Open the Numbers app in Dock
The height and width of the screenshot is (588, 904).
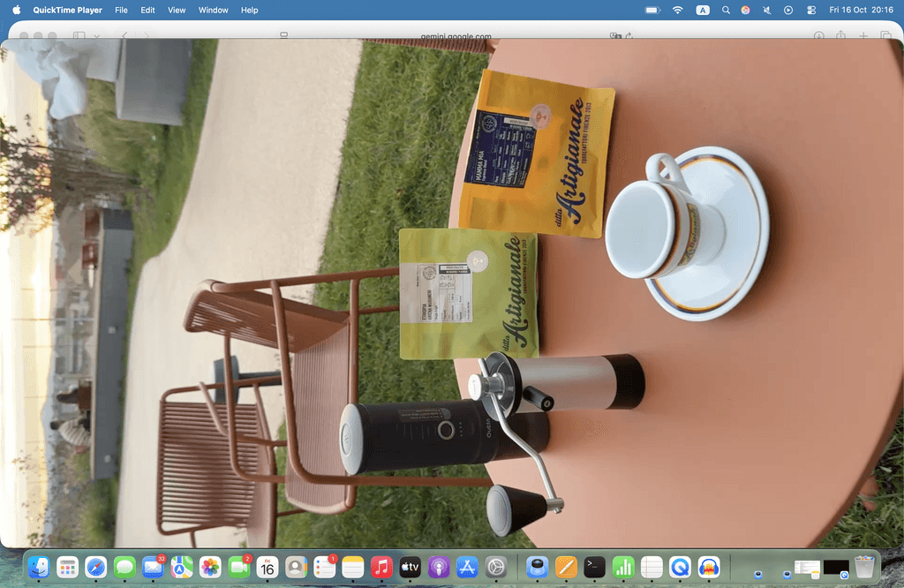[x=623, y=567]
